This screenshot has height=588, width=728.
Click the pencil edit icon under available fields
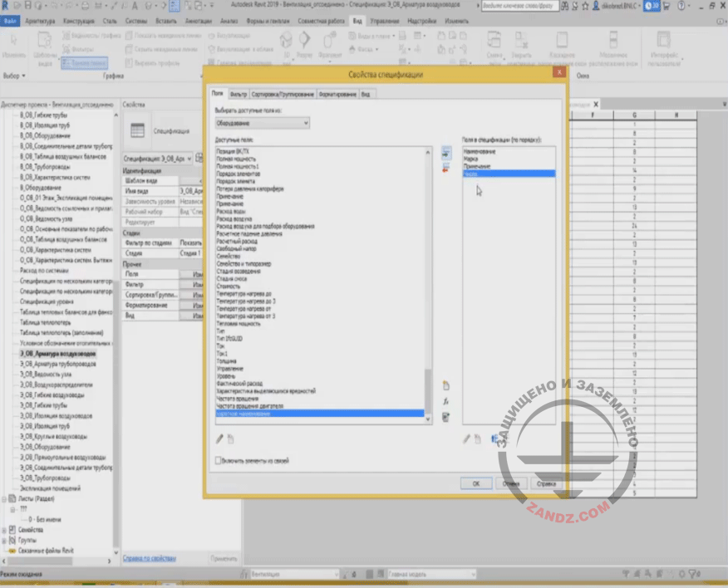(220, 439)
